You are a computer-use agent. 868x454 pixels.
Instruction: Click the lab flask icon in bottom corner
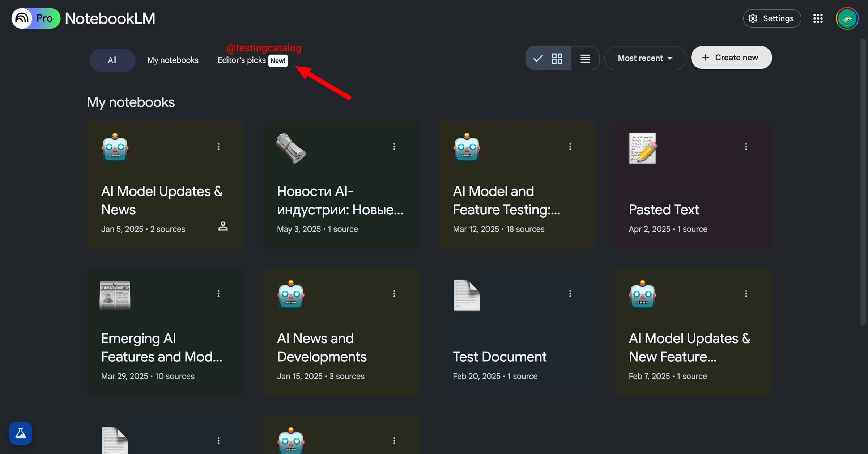point(20,433)
